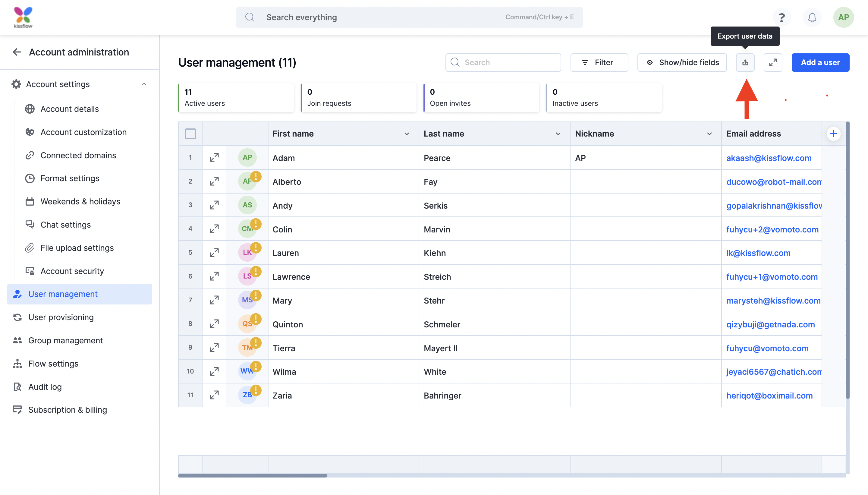Click the horizontal table scrollbar

253,476
